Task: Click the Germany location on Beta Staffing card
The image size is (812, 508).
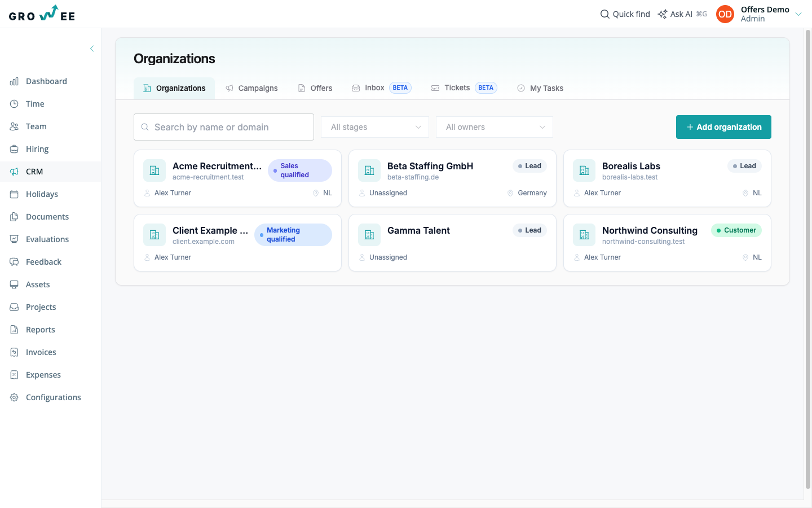Action: pos(527,193)
